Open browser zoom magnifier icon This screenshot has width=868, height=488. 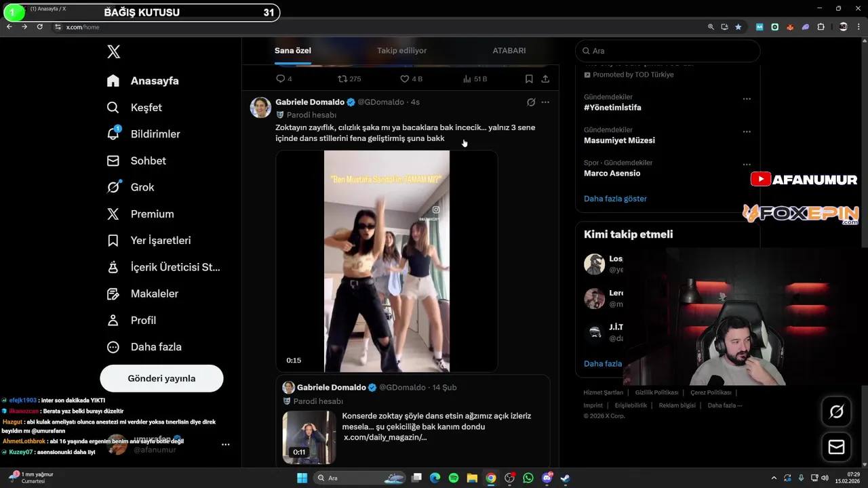711,27
